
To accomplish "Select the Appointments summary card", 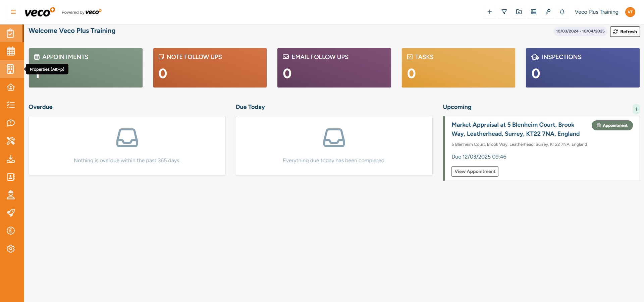I will (x=86, y=68).
